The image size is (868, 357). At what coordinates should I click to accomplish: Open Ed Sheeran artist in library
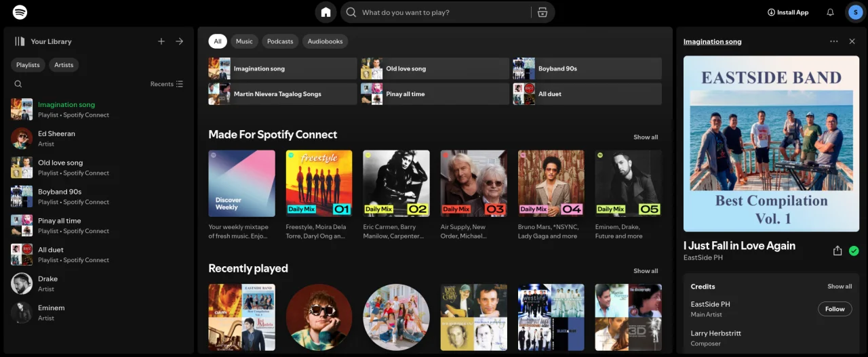(x=97, y=138)
